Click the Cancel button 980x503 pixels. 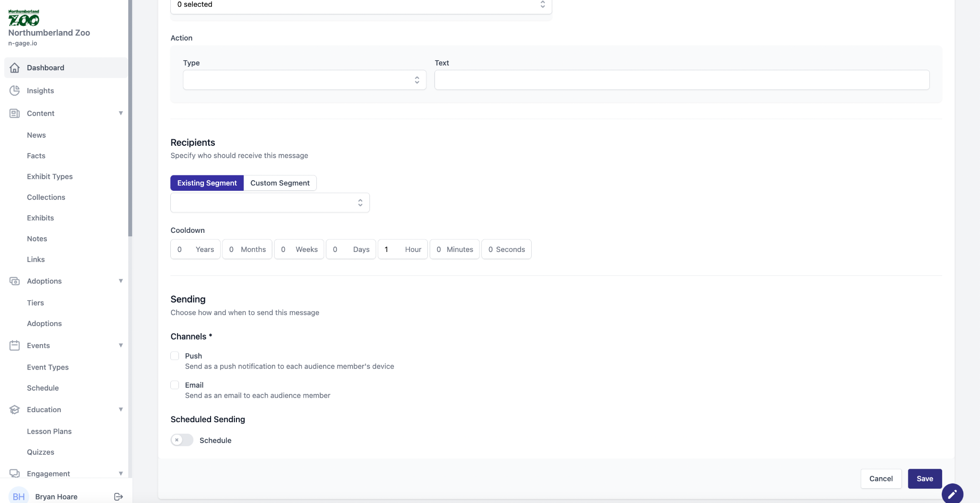pyautogui.click(x=880, y=479)
